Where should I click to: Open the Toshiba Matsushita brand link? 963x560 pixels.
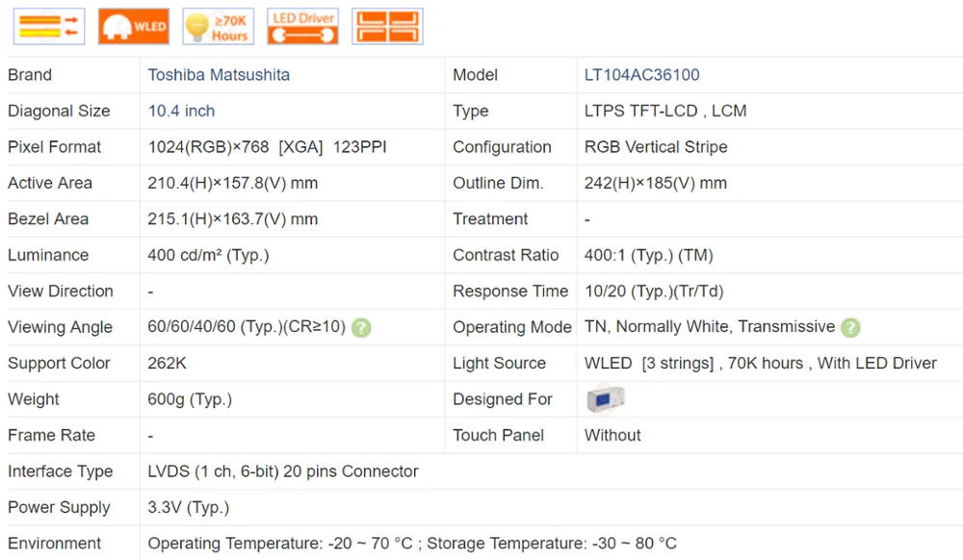point(219,75)
